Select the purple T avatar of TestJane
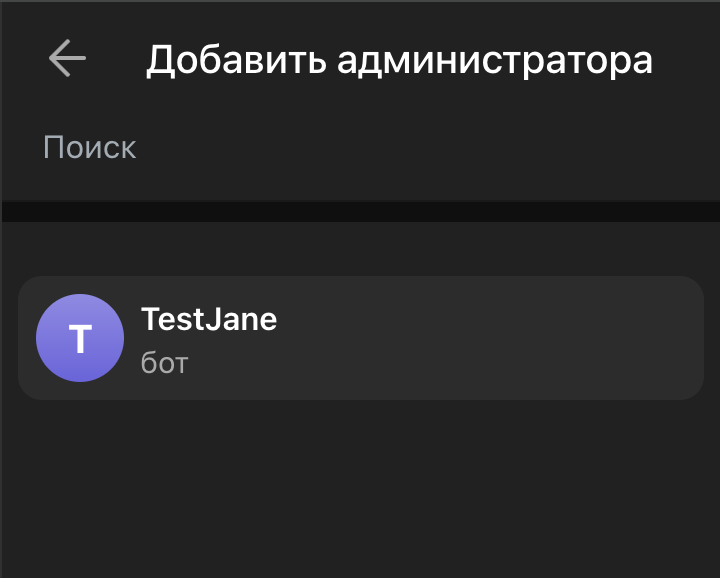 pos(80,338)
